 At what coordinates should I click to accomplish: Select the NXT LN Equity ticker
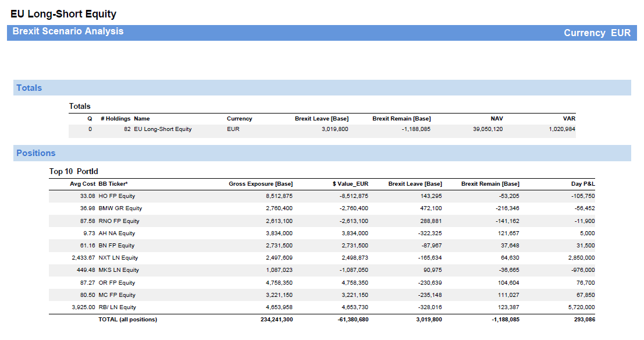(118, 258)
